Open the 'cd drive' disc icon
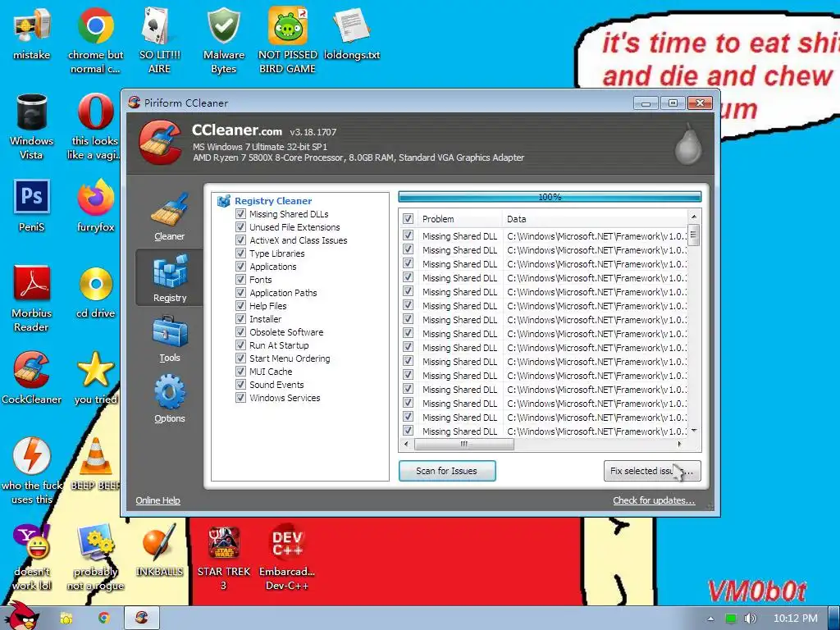This screenshot has height=630, width=840. [95, 292]
